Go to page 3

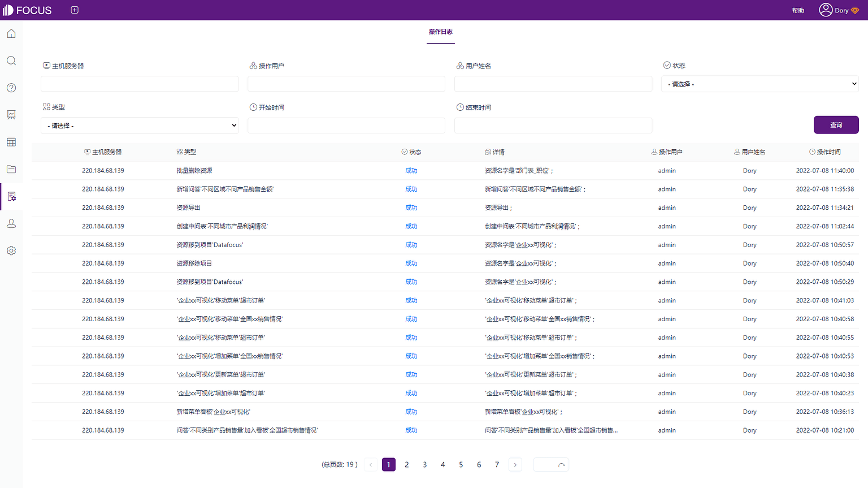(x=425, y=465)
